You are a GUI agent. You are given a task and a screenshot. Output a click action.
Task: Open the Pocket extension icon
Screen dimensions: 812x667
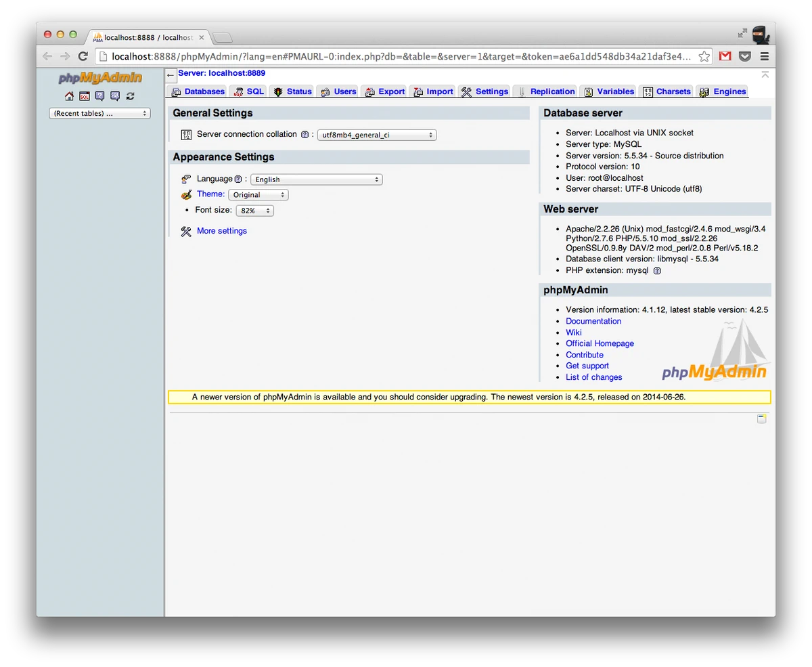745,56
